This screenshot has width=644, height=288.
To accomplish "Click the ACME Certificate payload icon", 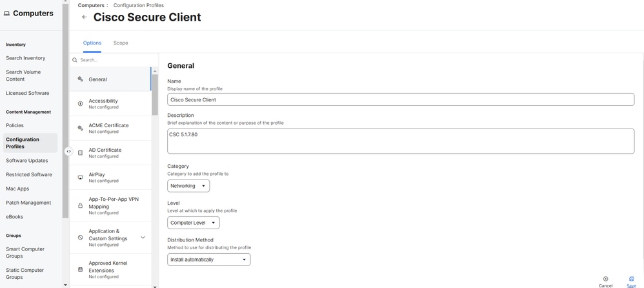I will (x=80, y=128).
